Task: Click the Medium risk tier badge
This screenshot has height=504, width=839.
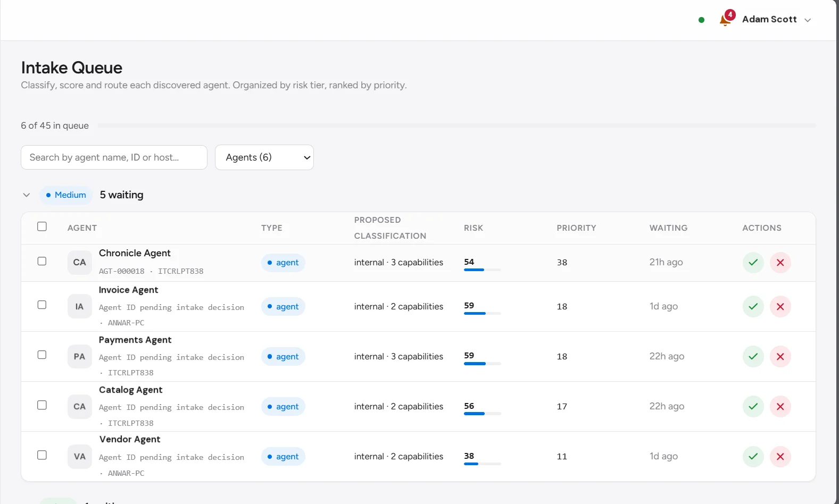Action: pyautogui.click(x=66, y=195)
